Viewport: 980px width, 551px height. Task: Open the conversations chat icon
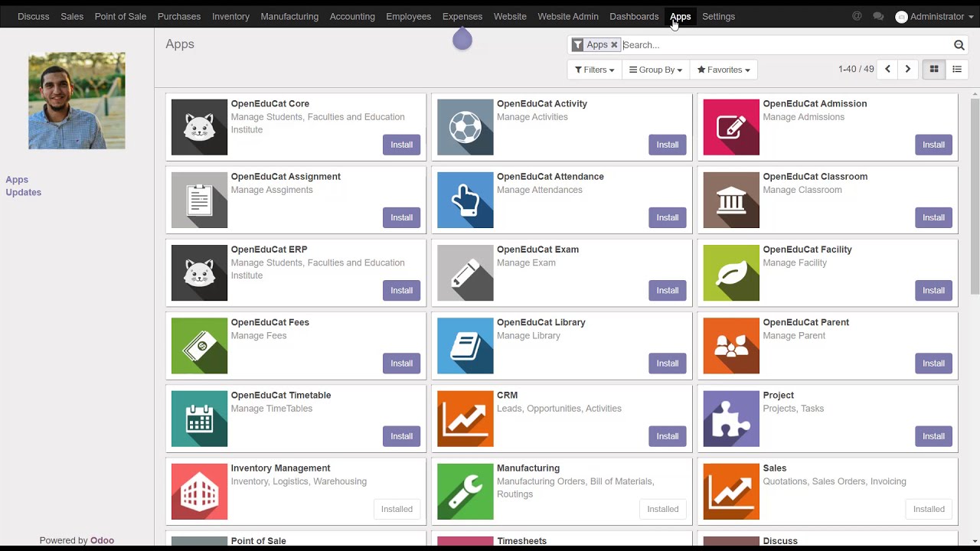(x=878, y=16)
